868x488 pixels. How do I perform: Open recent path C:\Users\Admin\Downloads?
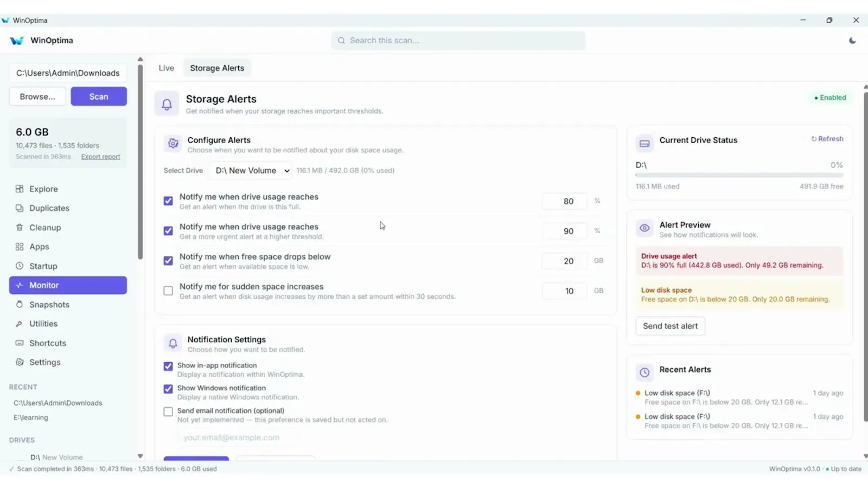click(58, 403)
